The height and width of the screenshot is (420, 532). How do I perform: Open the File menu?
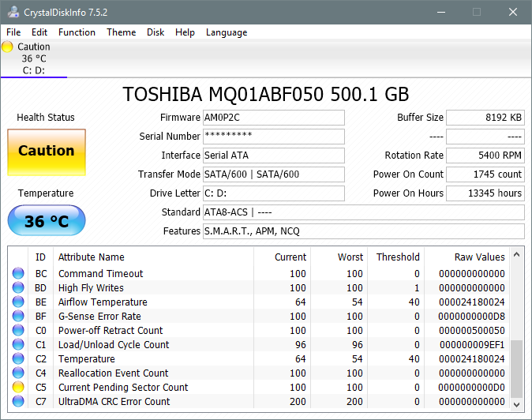coord(13,32)
